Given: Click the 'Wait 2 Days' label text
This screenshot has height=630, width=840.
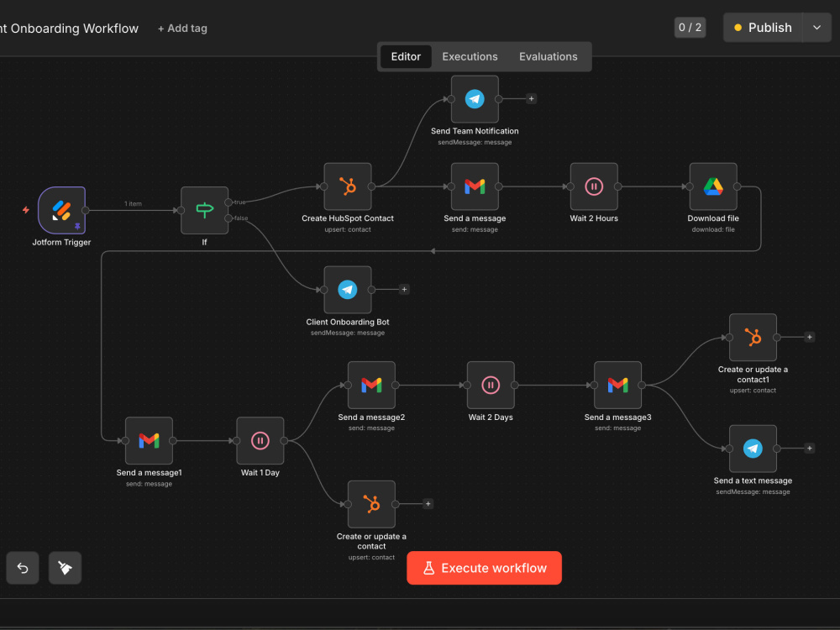Looking at the screenshot, I should point(491,417).
